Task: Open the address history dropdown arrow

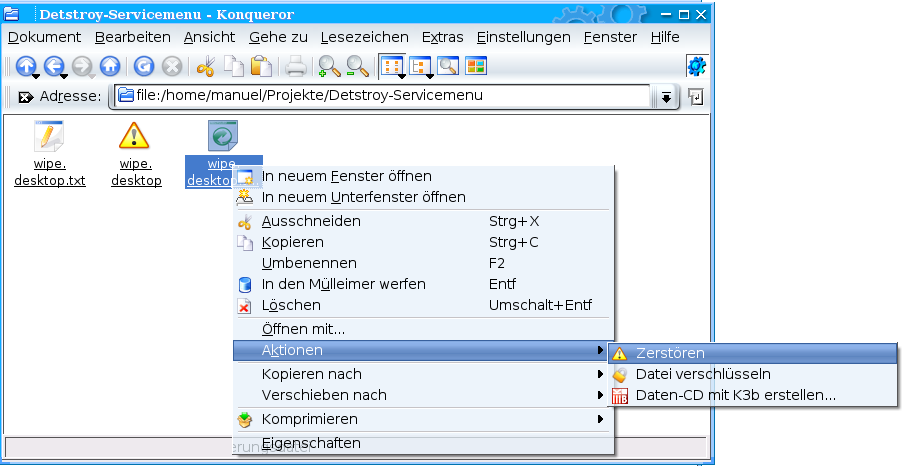Action: point(666,97)
